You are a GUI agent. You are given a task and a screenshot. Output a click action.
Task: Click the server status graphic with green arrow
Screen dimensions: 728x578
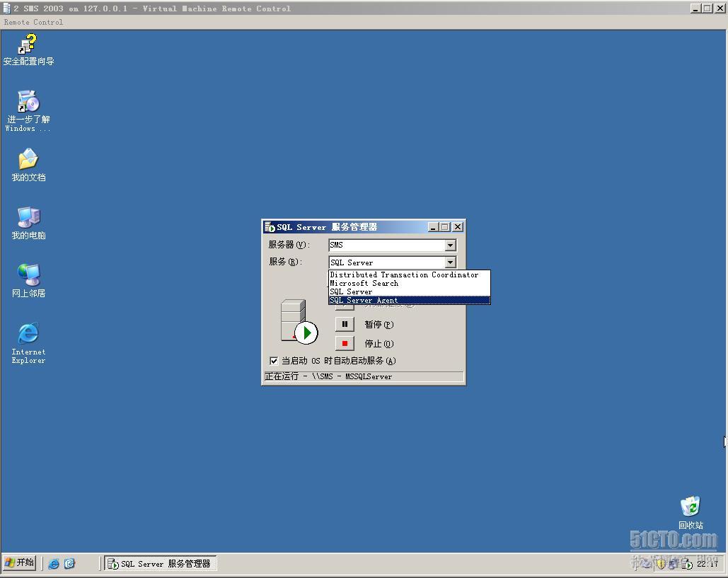coord(299,321)
